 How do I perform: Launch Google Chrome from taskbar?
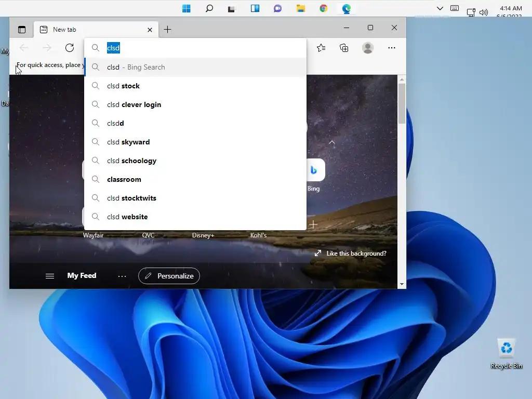tap(323, 8)
